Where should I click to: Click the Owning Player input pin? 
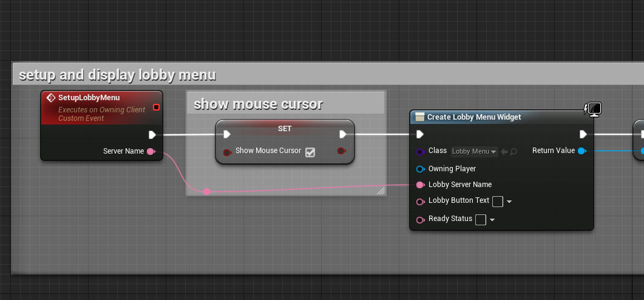point(420,169)
